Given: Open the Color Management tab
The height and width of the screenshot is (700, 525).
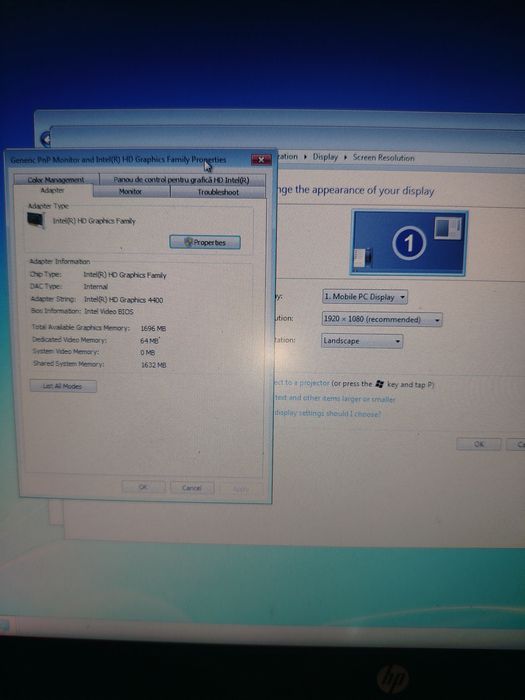Looking at the screenshot, I should [x=56, y=180].
